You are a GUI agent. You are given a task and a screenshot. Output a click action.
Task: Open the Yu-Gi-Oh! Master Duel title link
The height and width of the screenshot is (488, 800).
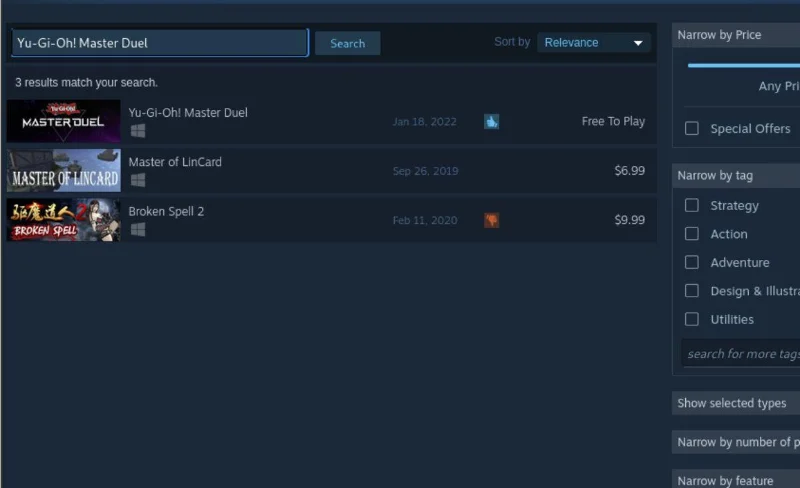click(188, 113)
